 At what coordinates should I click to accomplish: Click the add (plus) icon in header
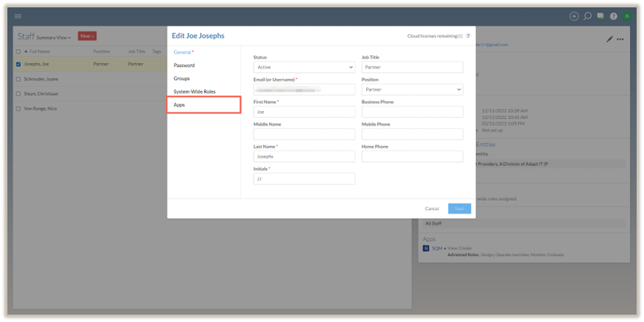pyautogui.click(x=574, y=16)
